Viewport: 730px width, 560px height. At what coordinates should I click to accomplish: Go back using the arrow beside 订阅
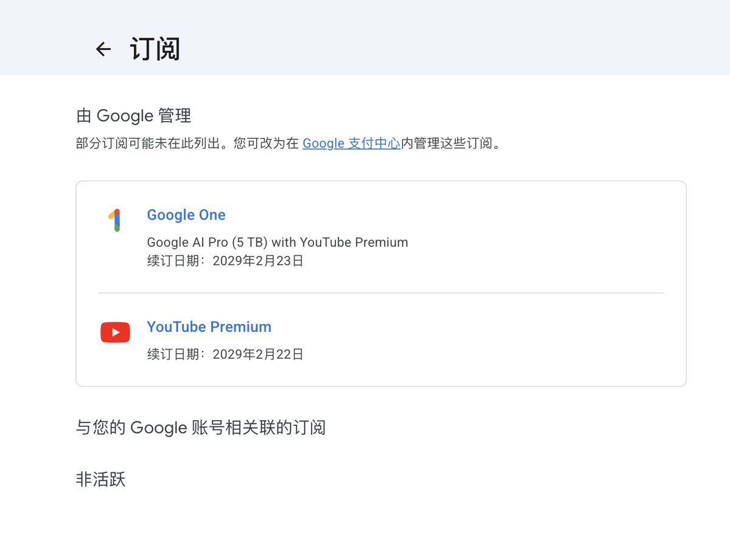[103, 49]
